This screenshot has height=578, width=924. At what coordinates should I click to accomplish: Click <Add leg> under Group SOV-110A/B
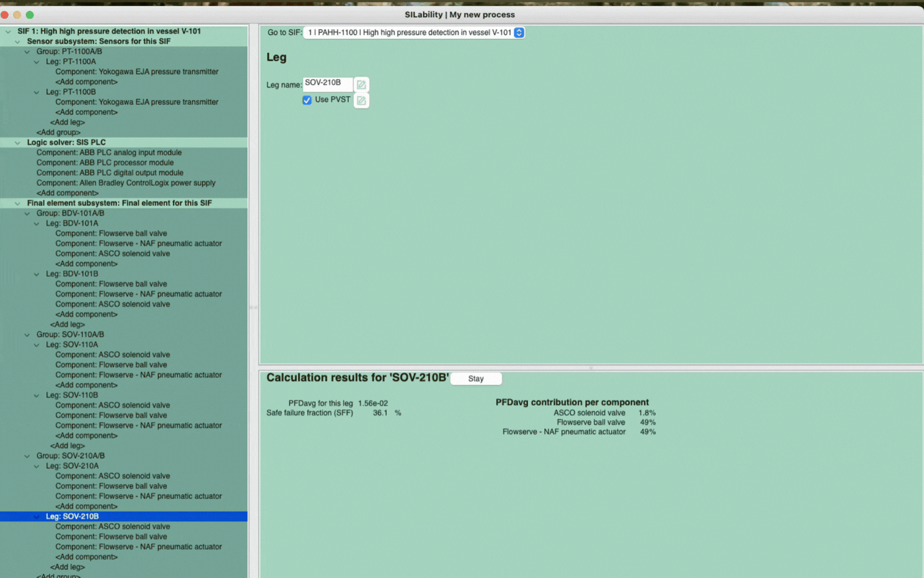point(67,446)
